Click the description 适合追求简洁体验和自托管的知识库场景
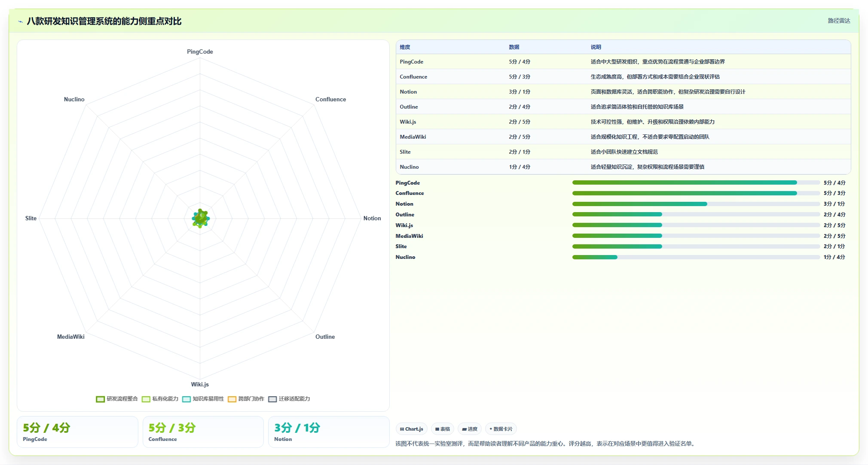 pos(637,107)
